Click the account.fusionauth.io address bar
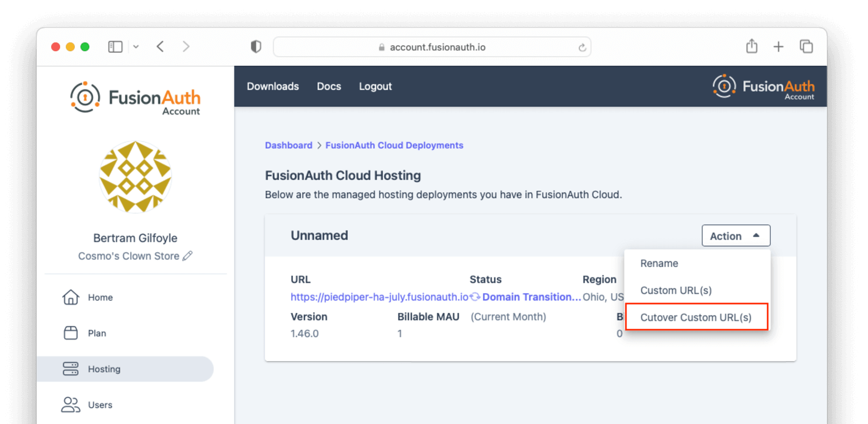Screen dimensions: 868x424 point(432,47)
